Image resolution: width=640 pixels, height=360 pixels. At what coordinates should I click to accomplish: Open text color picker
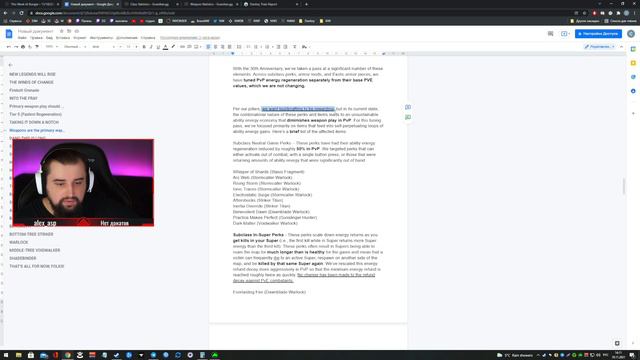pyautogui.click(x=165, y=47)
